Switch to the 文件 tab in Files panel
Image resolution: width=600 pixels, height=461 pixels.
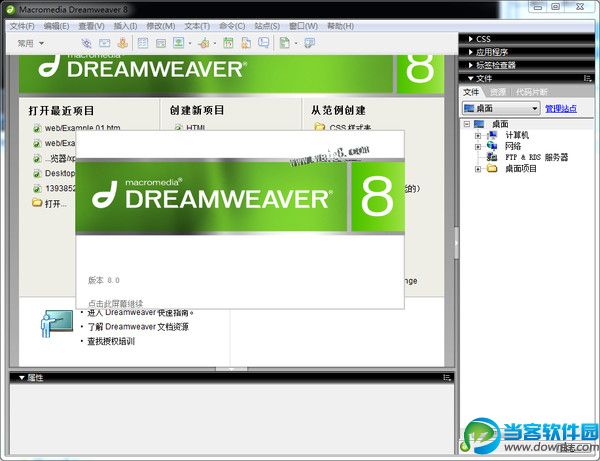coord(471,92)
